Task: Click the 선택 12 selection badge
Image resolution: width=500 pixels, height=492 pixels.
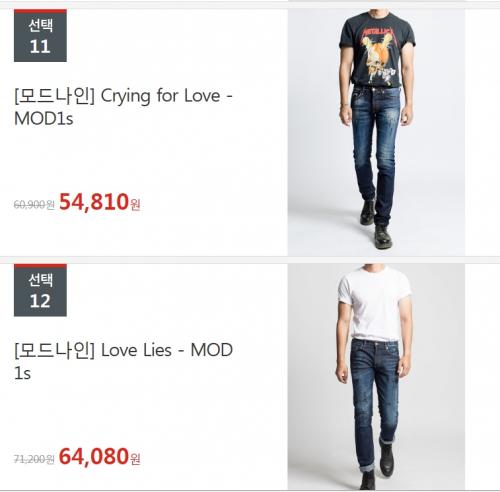Action: tap(40, 290)
